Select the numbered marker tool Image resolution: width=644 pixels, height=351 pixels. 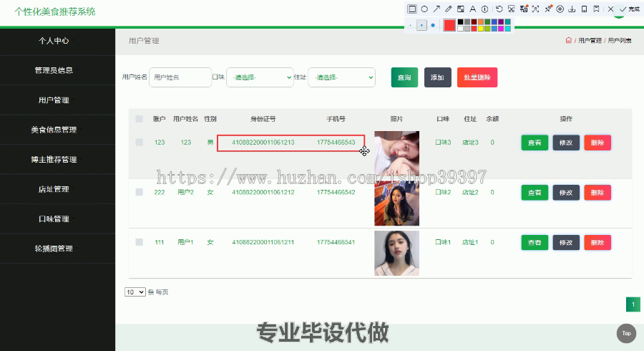(484, 9)
